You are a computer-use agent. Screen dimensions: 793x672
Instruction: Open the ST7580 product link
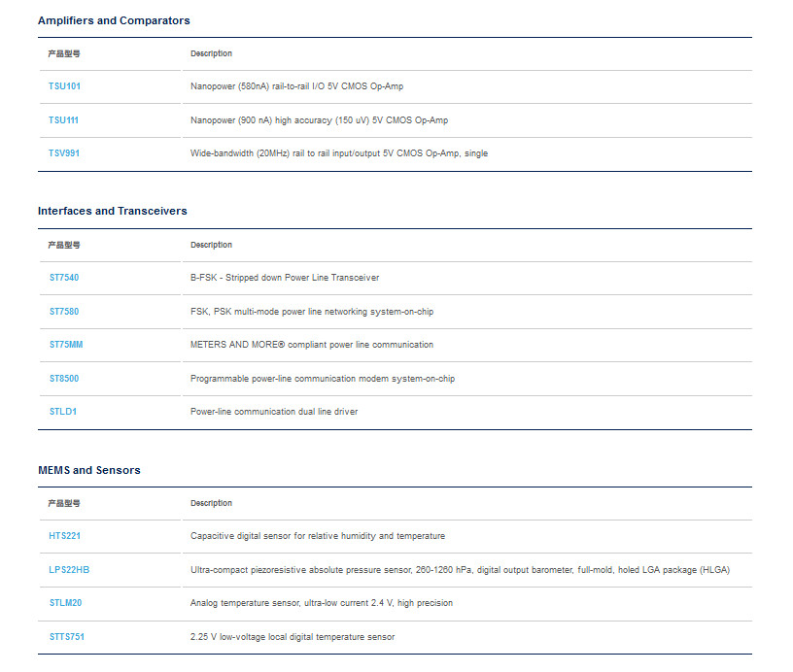[x=64, y=312]
